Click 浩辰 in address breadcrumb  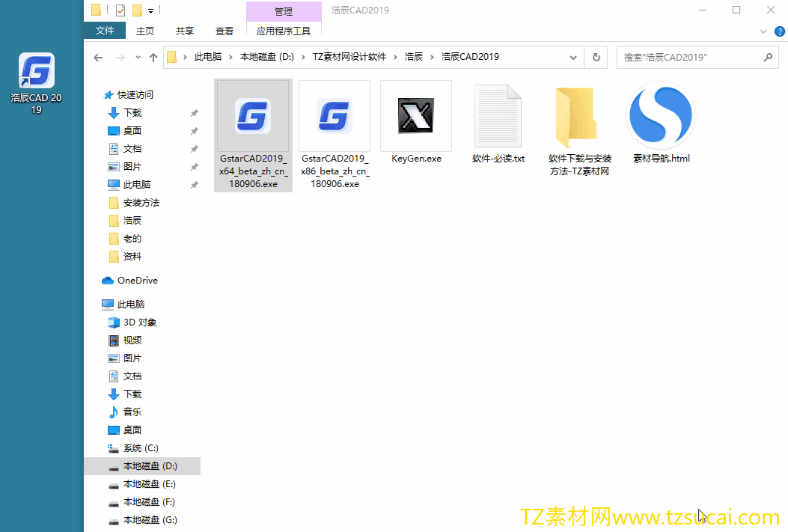tap(414, 57)
